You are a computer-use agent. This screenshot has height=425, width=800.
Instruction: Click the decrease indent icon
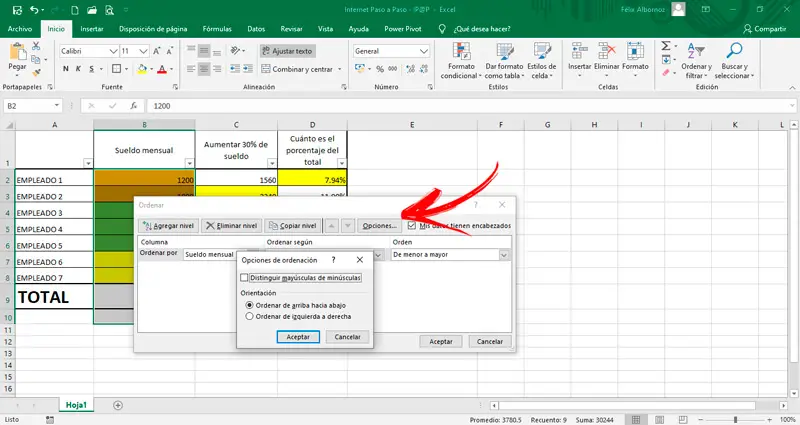tap(235, 69)
